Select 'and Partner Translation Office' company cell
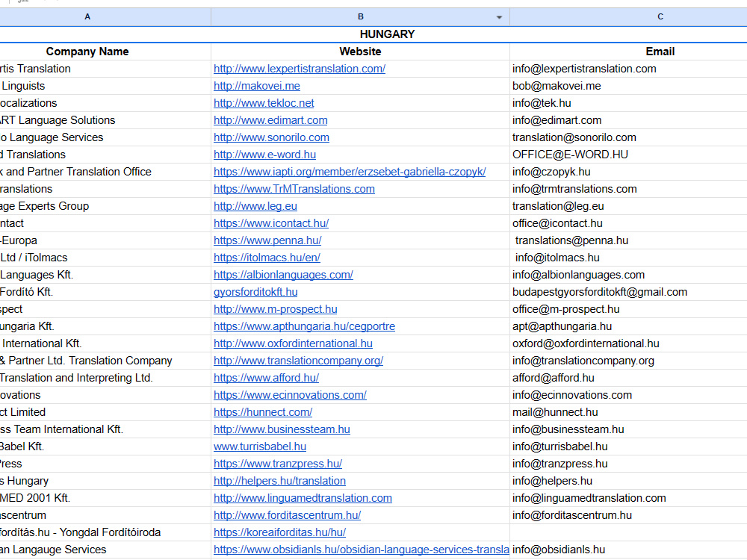 coord(105,172)
